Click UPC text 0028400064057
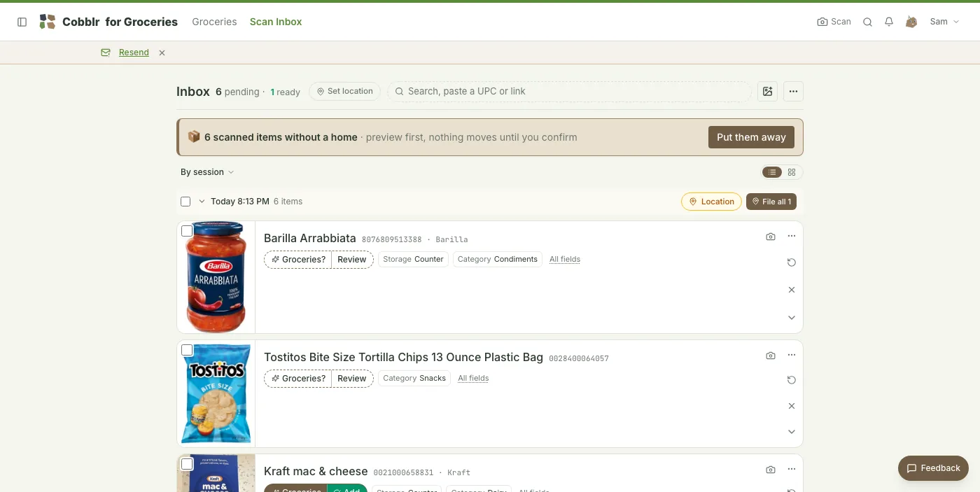 point(579,358)
